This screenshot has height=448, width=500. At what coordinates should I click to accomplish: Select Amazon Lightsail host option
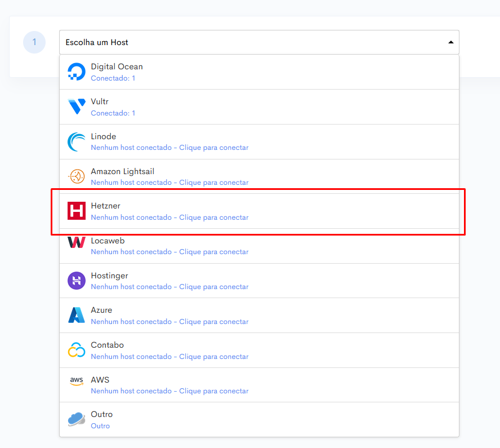122,171
